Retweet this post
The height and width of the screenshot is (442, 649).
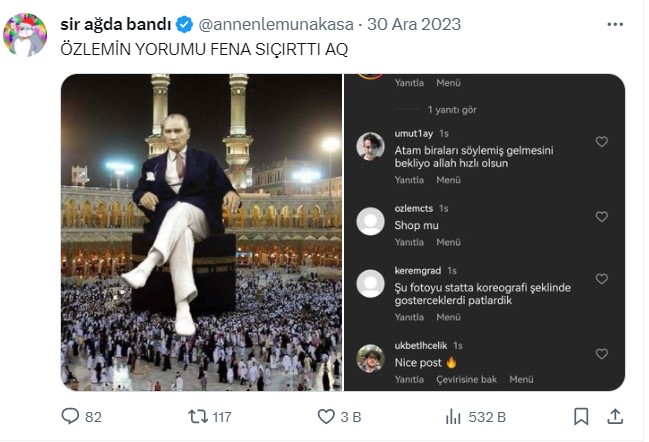tap(198, 416)
